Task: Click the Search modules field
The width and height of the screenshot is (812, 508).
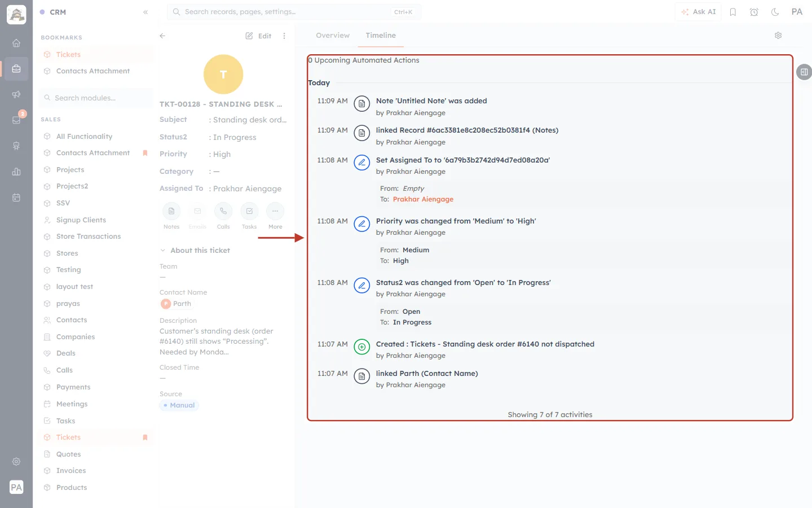Action: click(96, 98)
